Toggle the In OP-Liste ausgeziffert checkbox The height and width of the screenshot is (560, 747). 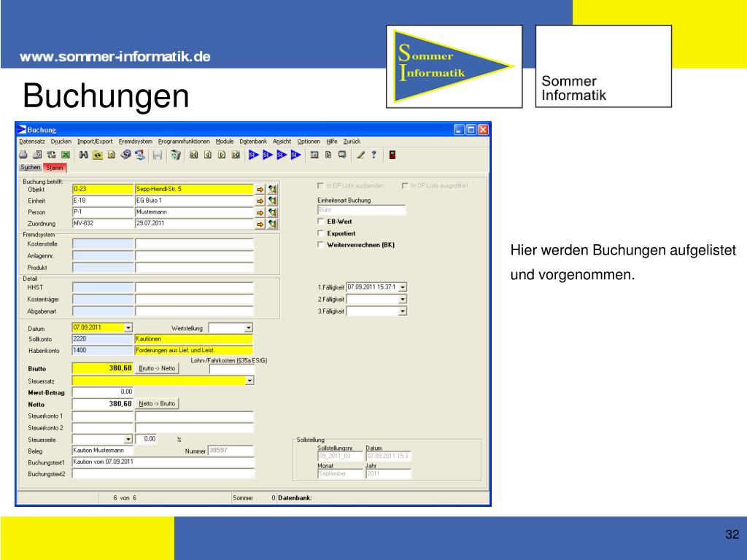[405, 186]
